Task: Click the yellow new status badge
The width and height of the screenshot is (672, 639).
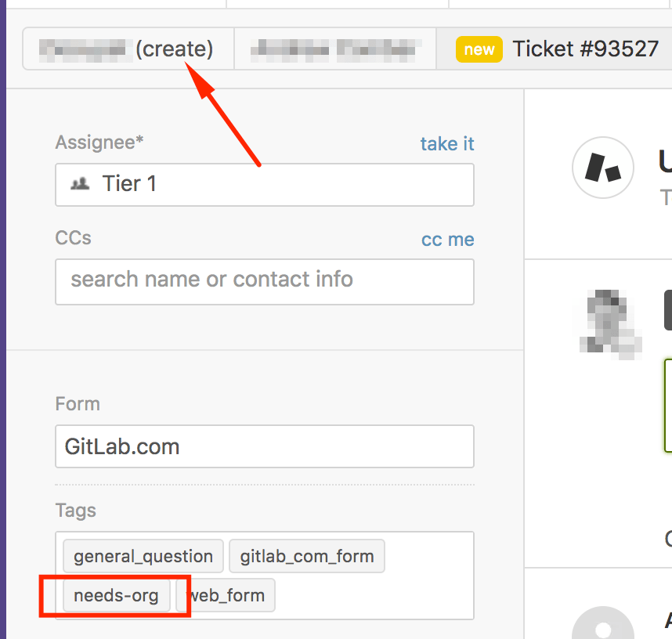Action: click(x=479, y=49)
